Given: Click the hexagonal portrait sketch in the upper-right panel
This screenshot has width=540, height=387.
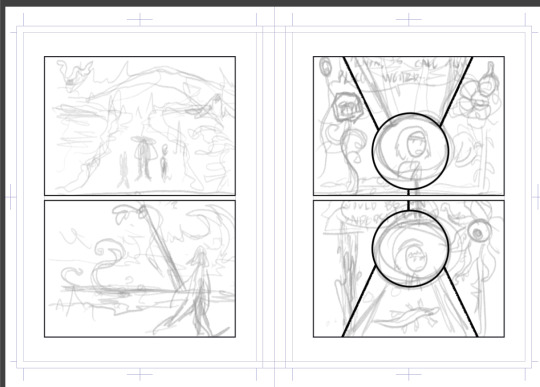Looking at the screenshot, I should [348, 107].
